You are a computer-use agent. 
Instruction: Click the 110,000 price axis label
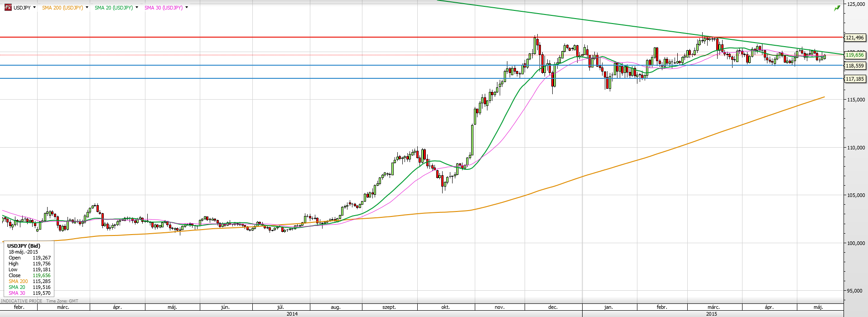click(856, 148)
